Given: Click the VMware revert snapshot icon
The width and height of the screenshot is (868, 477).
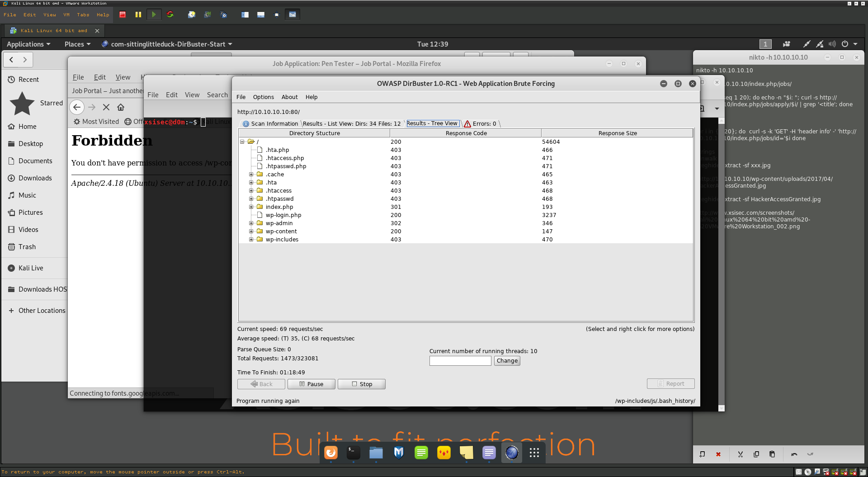Looking at the screenshot, I should coord(208,14).
